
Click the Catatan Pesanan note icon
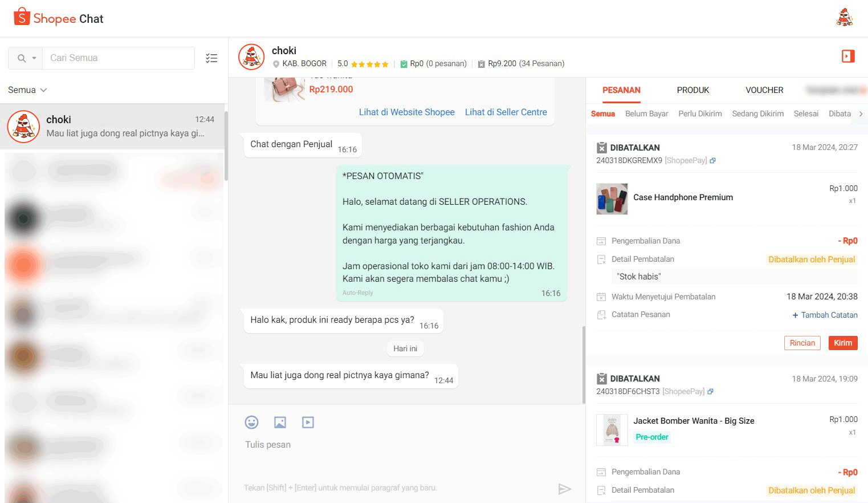point(601,314)
